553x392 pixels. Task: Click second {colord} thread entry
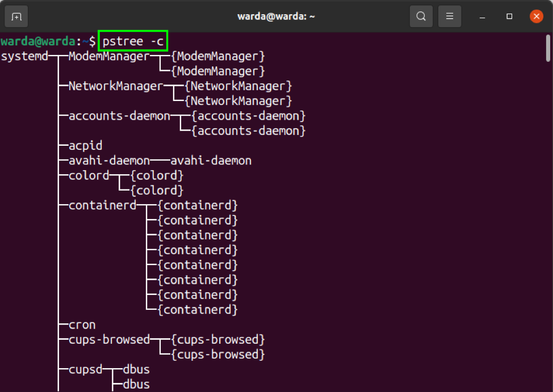point(157,191)
